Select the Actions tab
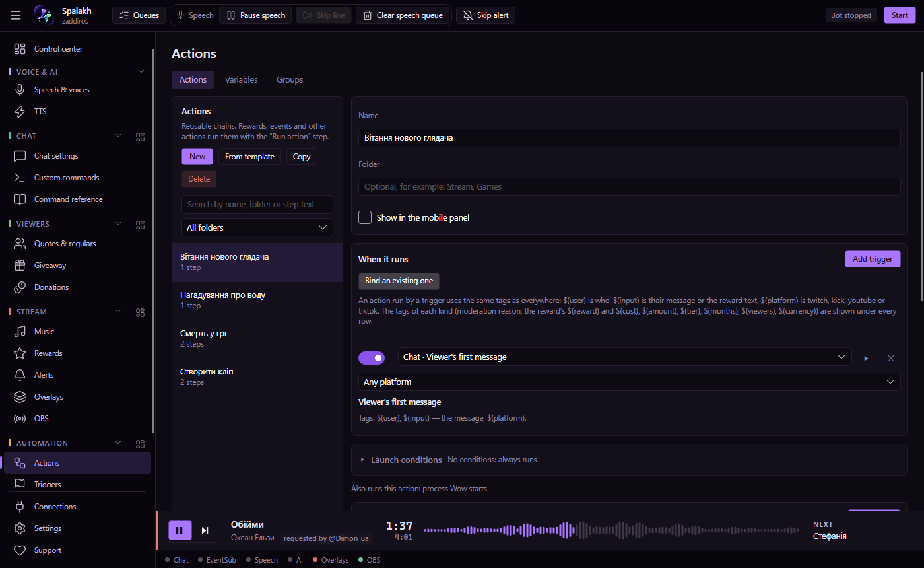Image resolution: width=924 pixels, height=568 pixels. pyautogui.click(x=193, y=79)
